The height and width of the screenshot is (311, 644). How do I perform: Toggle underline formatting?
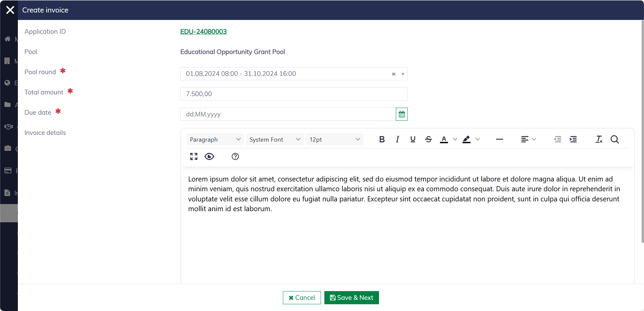[x=413, y=139]
